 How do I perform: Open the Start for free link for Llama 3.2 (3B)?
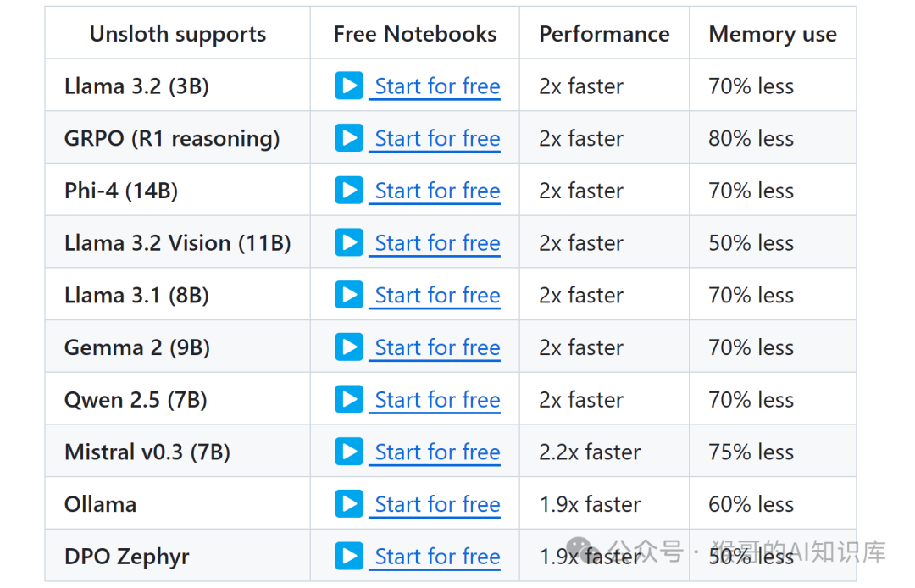437,86
